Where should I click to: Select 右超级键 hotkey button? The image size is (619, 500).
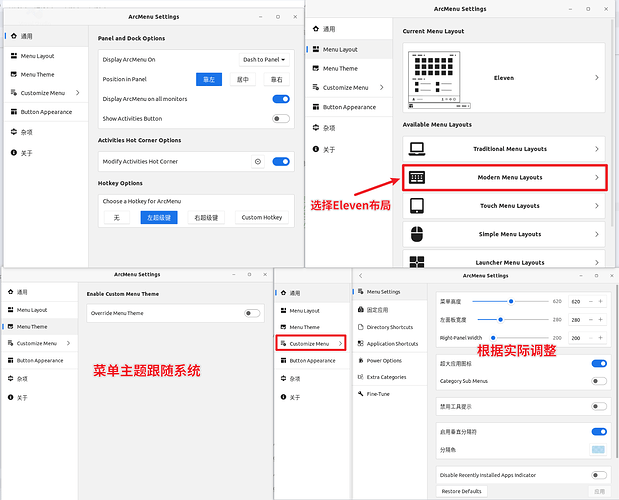click(x=206, y=217)
